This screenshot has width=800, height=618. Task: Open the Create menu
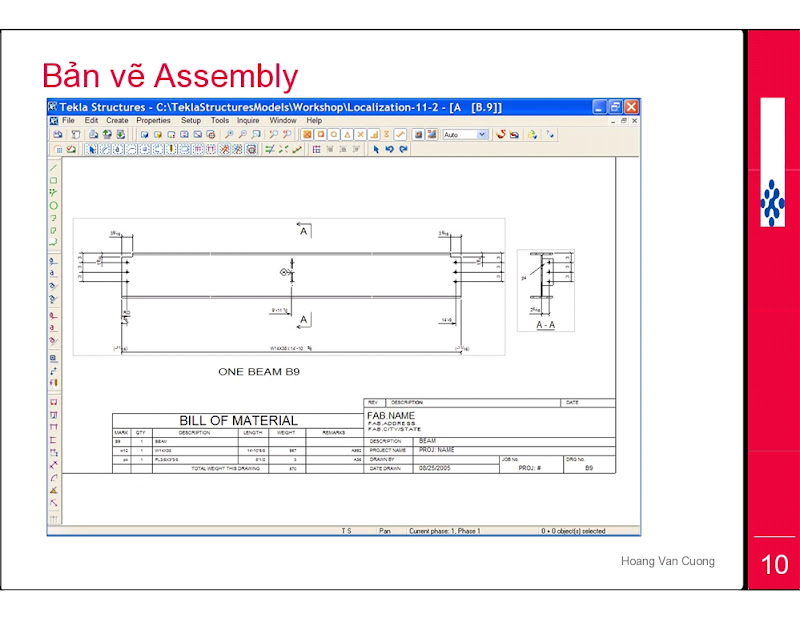(x=117, y=120)
